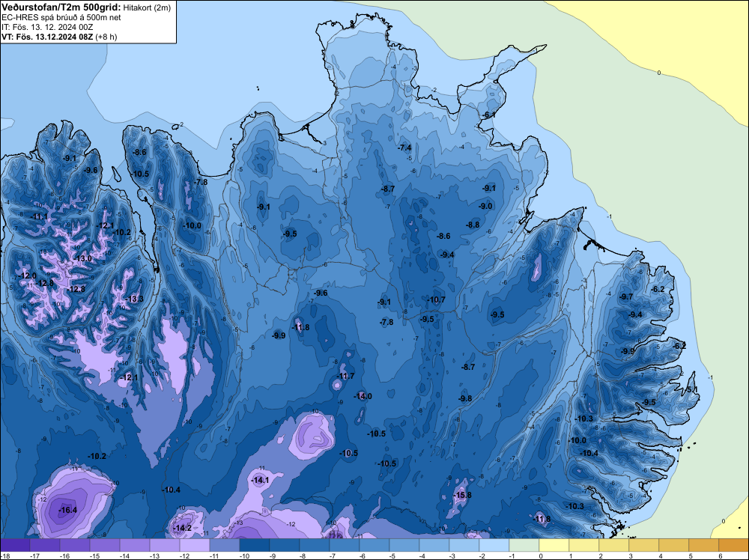Click the -13.0 temperature value
Image resolution: width=749 pixels, height=560 pixels.
(82, 258)
